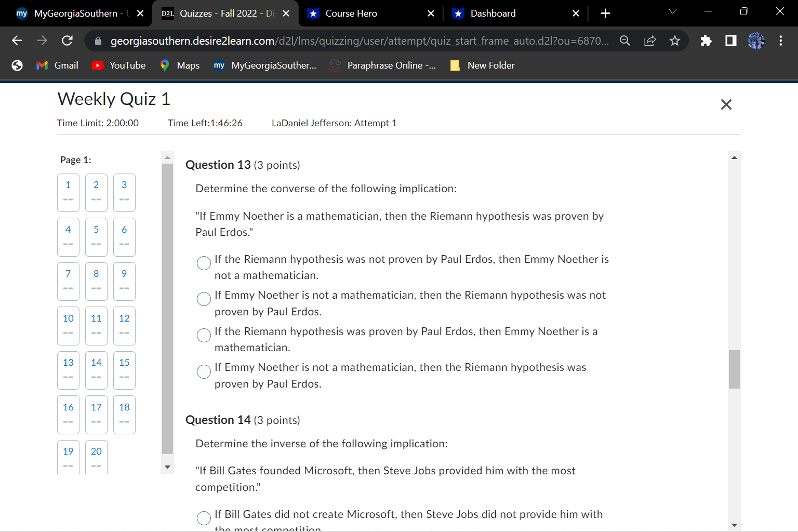Click the question navigator scroll-down arrow

click(x=167, y=467)
